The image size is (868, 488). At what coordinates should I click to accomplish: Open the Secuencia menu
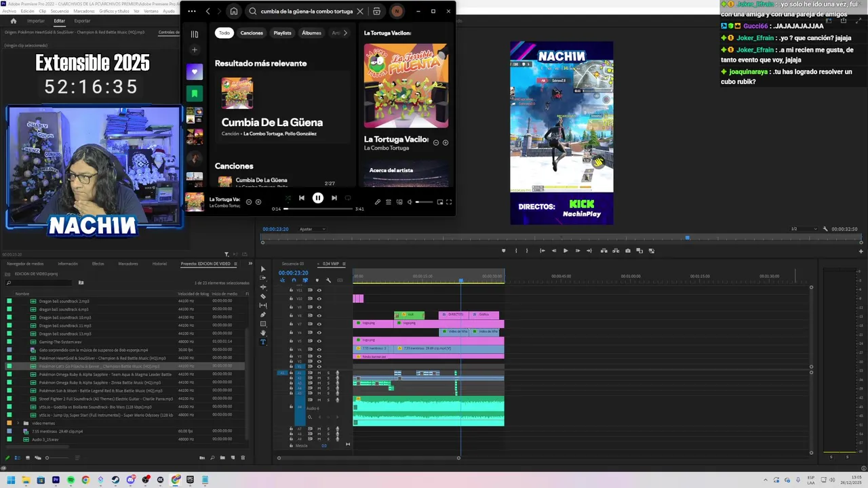[60, 12]
